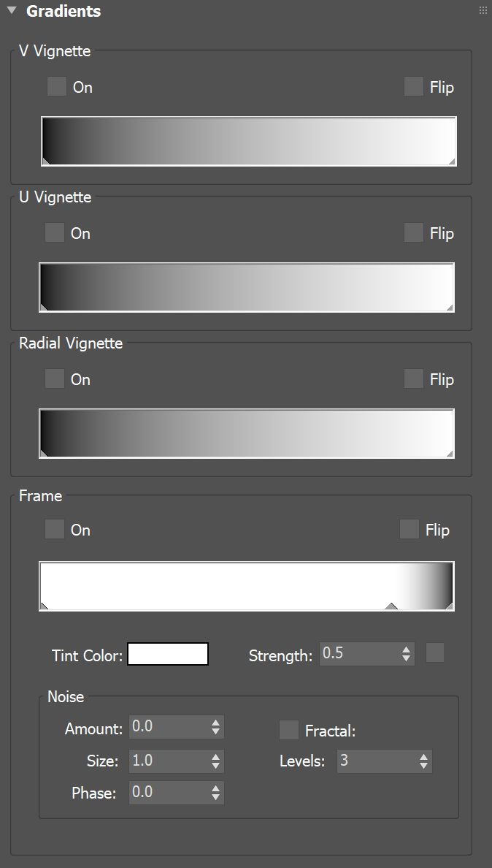Collapse the Gradients rollout

point(10,10)
